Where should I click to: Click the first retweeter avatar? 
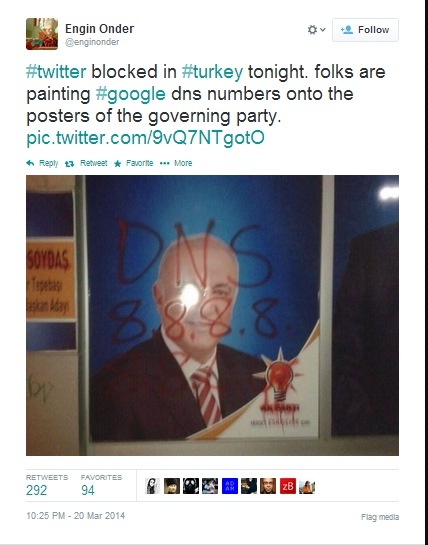pos(152,486)
